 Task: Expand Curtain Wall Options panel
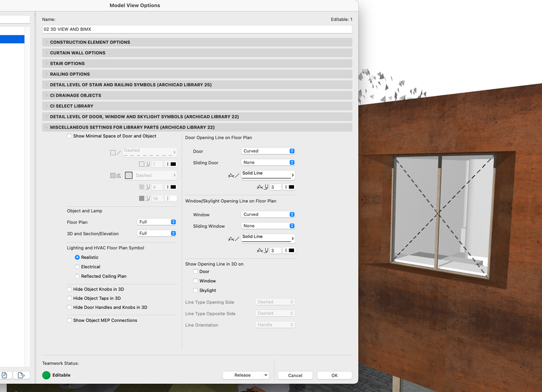[x=197, y=53]
